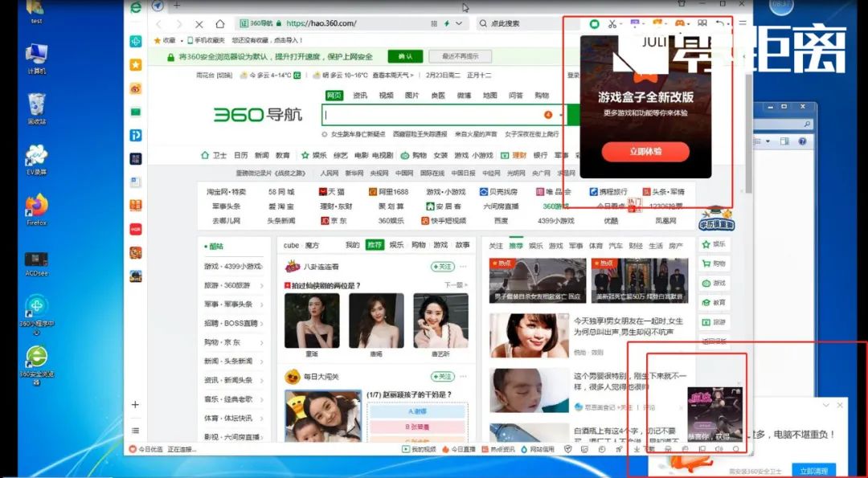The width and height of the screenshot is (868, 478).
Task: Switch to the 娱乐 tab in cube 魔方
Action: [396, 245]
